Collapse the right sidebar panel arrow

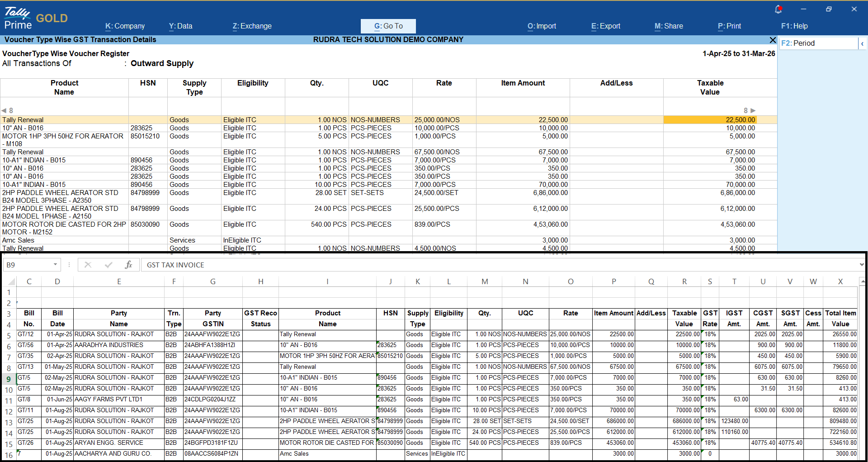[x=862, y=43]
